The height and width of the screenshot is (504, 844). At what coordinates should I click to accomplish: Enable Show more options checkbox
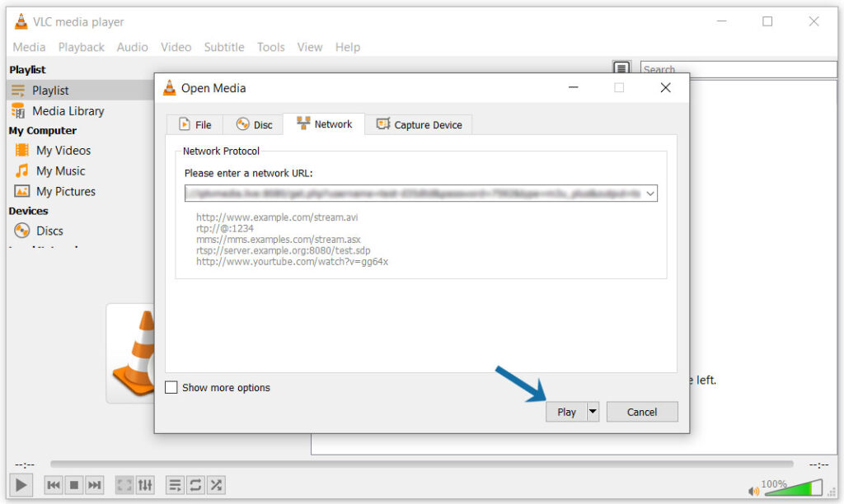click(171, 387)
